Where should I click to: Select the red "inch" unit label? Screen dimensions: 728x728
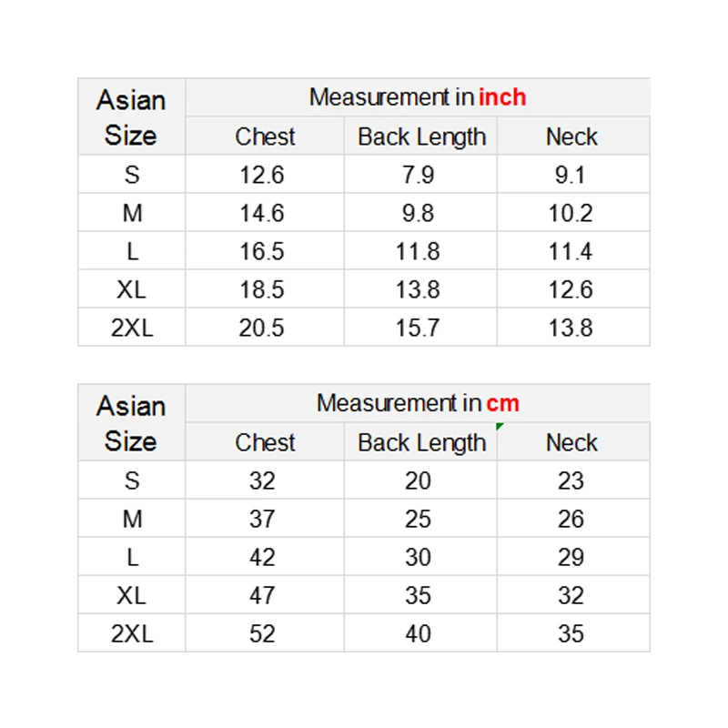pyautogui.click(x=502, y=97)
